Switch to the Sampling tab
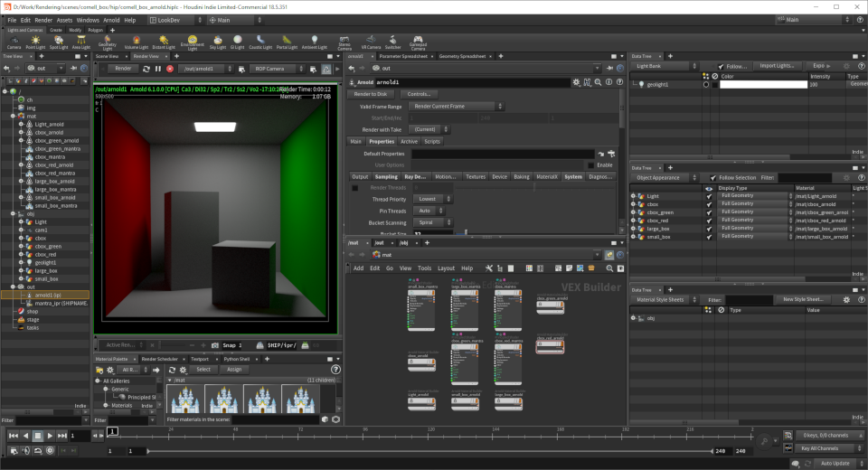The width and height of the screenshot is (868, 470). coord(386,176)
